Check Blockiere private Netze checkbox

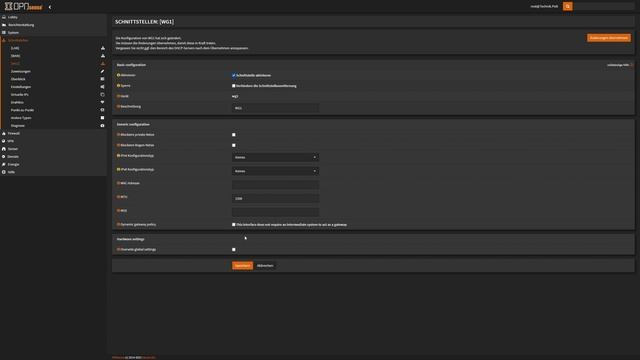[x=234, y=135]
